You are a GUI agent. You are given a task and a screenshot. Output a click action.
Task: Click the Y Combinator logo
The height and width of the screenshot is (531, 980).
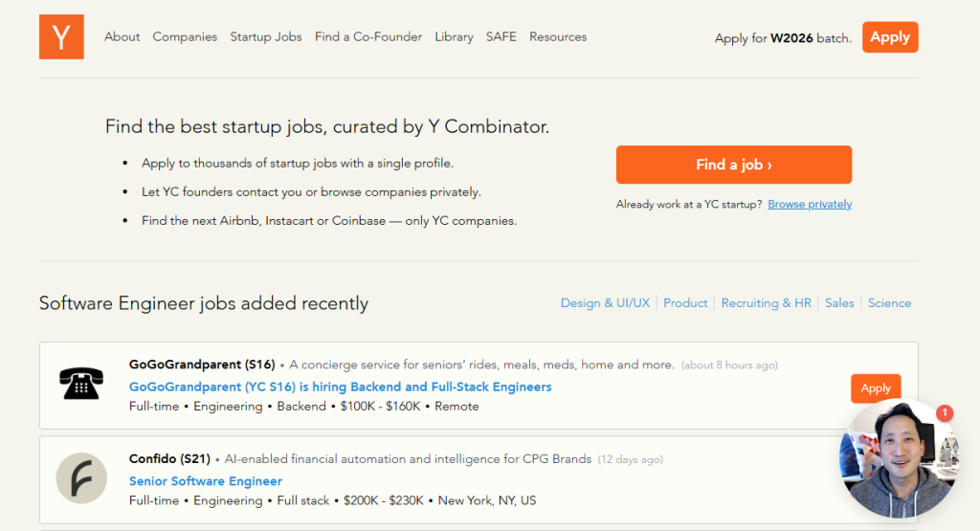tap(61, 37)
